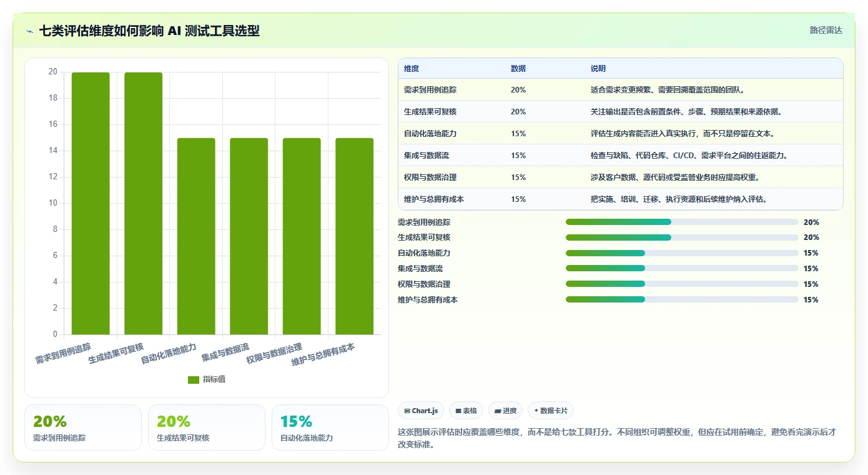Click x-axis label 需求到用例追踪 under chart

tap(63, 354)
